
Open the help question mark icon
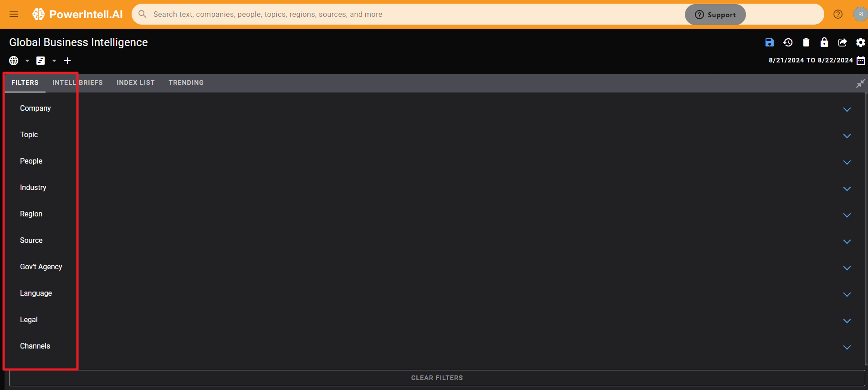point(838,14)
